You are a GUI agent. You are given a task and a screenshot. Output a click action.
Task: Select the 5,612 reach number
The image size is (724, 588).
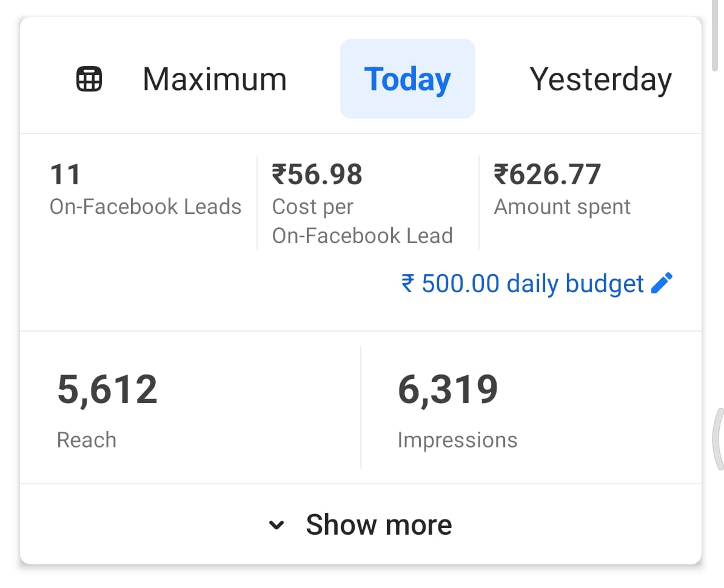[107, 390]
